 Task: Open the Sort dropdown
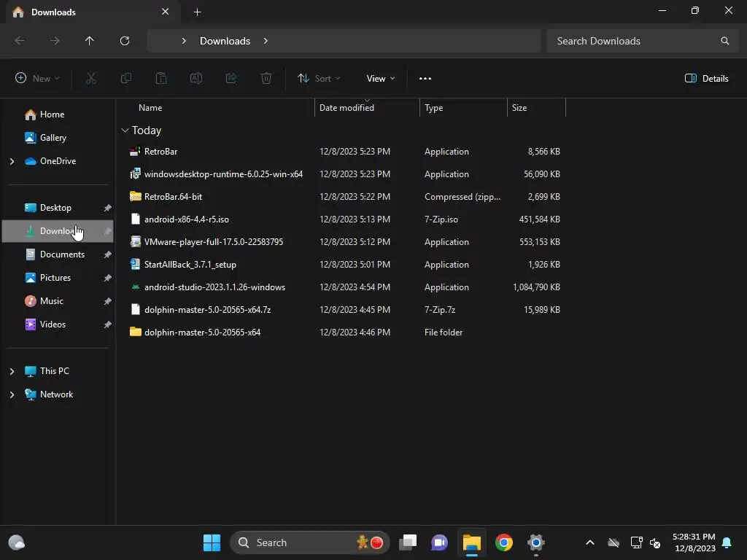click(319, 79)
